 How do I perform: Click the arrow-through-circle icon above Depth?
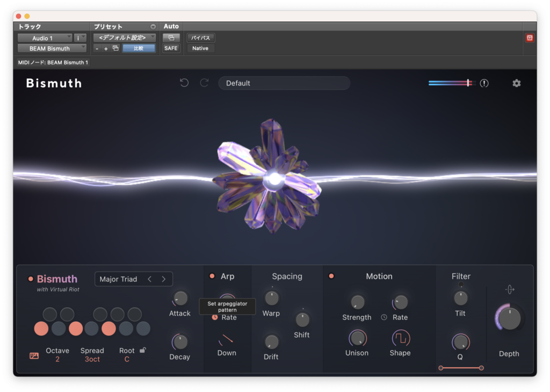[510, 289]
